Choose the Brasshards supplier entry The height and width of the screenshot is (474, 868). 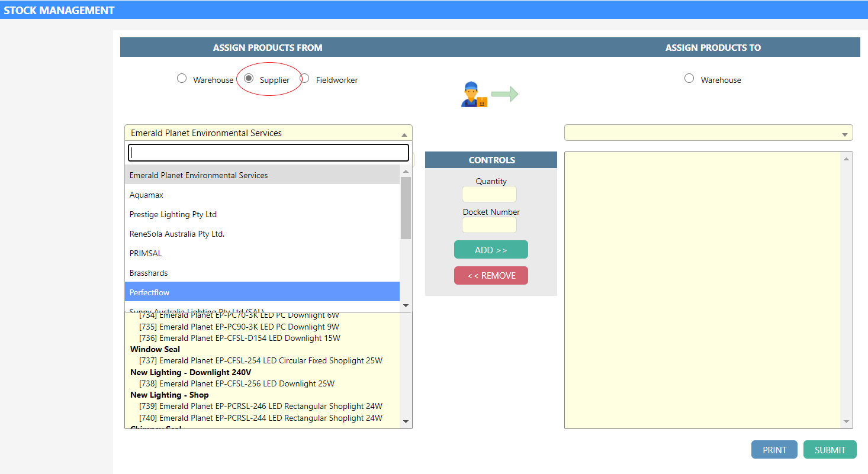262,273
